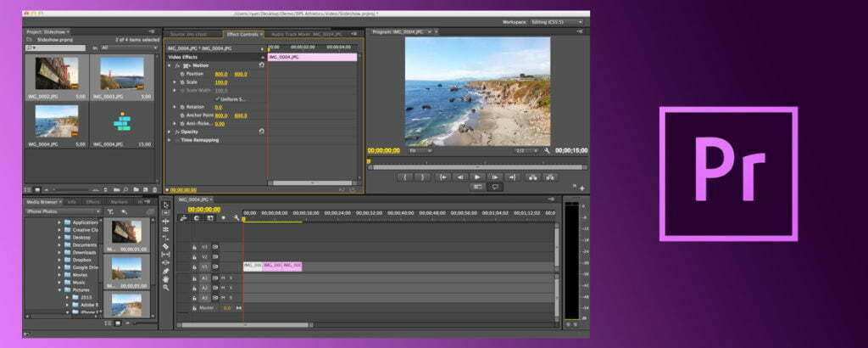Click Mark In button in Program monitor
Image resolution: width=868 pixels, height=348 pixels.
pos(405,177)
